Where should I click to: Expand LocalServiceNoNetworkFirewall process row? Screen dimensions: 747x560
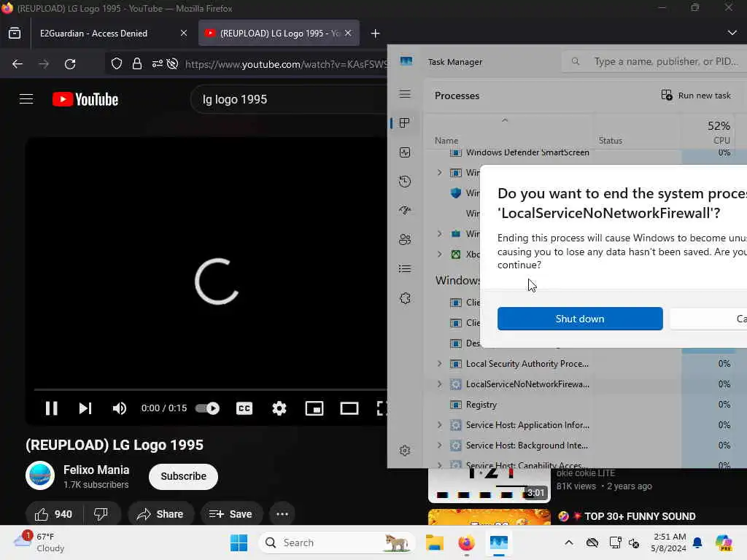[440, 384]
